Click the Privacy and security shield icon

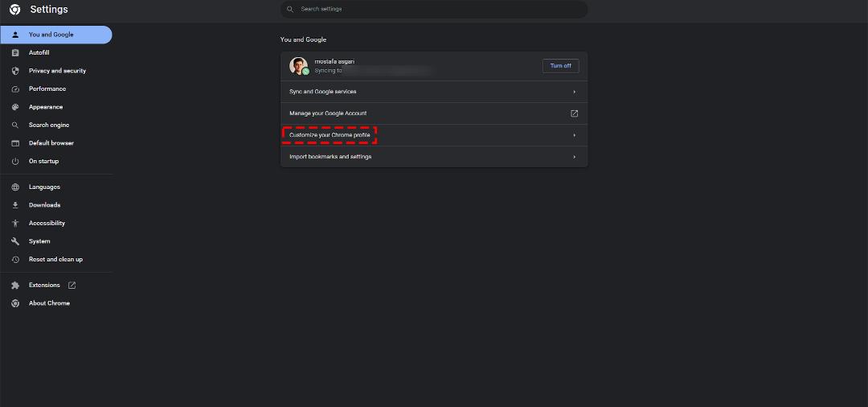point(15,71)
